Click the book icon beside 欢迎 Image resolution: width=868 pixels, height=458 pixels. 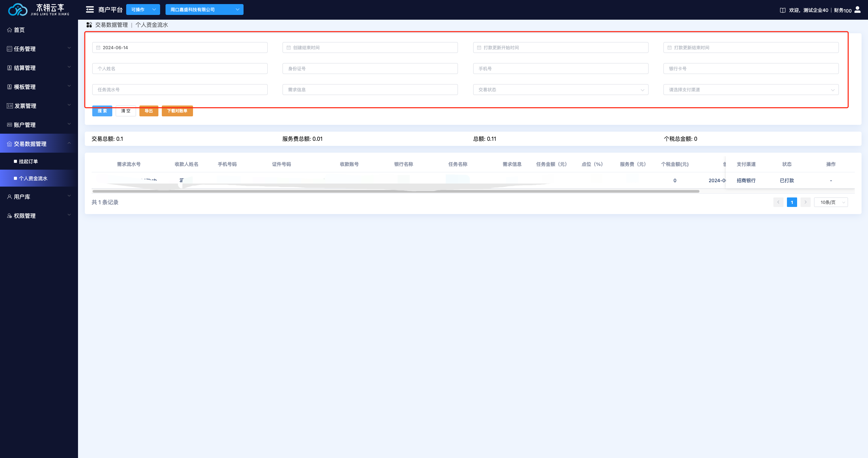coord(783,10)
